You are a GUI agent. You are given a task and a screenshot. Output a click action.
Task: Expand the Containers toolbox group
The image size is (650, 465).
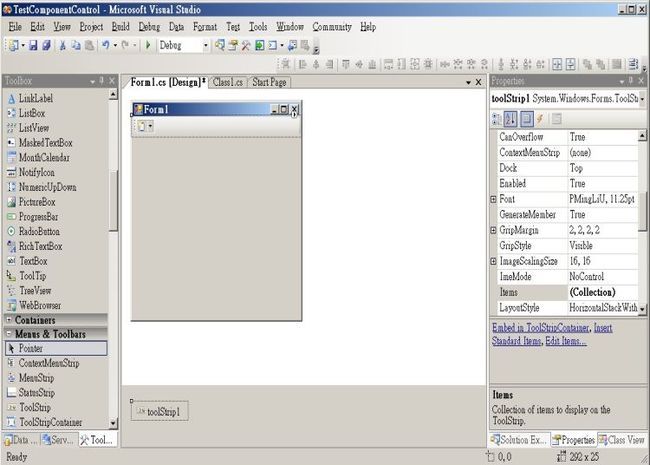[x=9, y=320]
